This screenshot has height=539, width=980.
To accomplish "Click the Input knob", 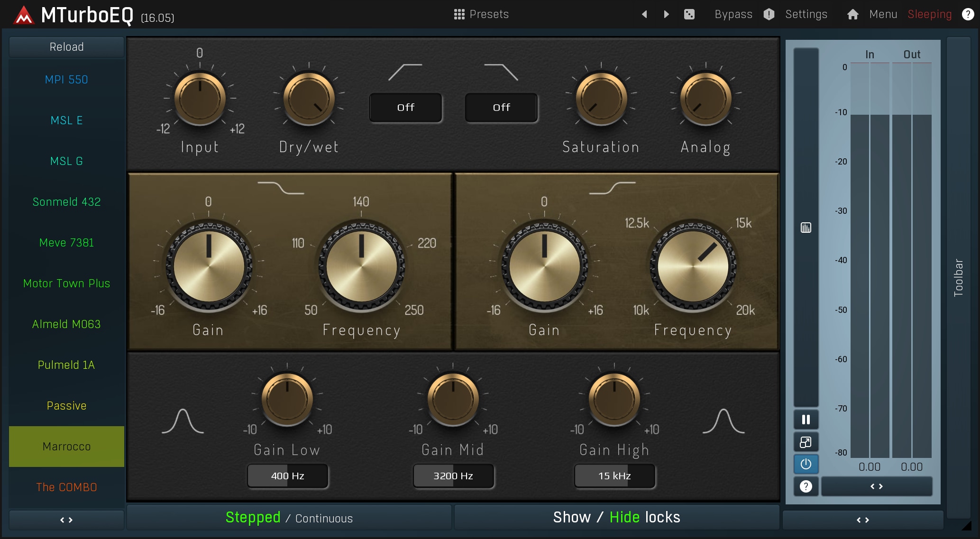I will pos(200,99).
